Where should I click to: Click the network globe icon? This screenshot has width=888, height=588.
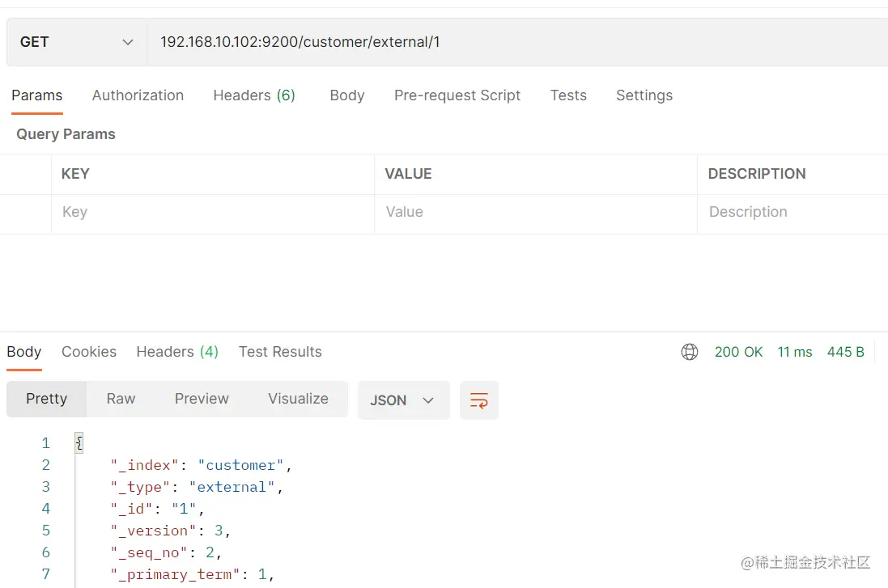[689, 352]
